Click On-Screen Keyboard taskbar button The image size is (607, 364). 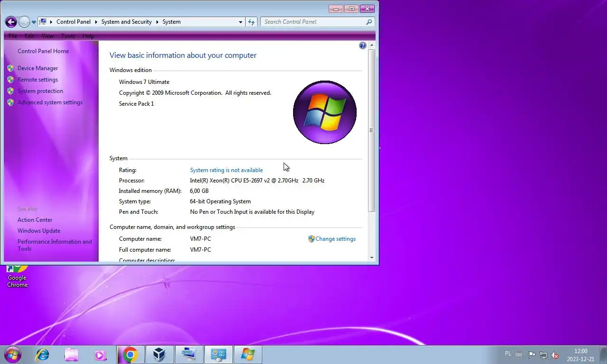(189, 355)
